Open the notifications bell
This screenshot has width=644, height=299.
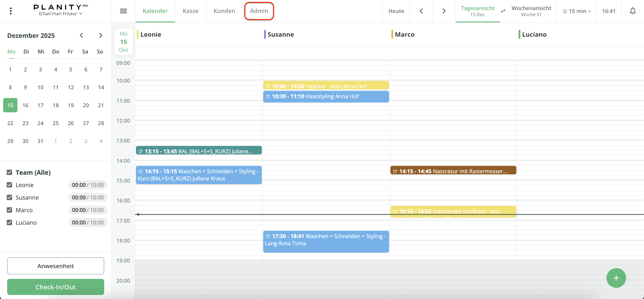tap(633, 11)
